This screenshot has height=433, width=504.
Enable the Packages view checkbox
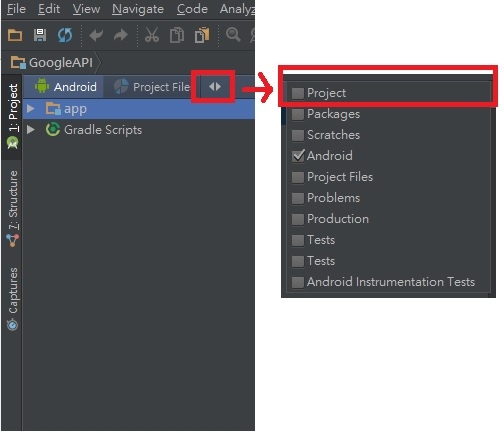coord(298,114)
